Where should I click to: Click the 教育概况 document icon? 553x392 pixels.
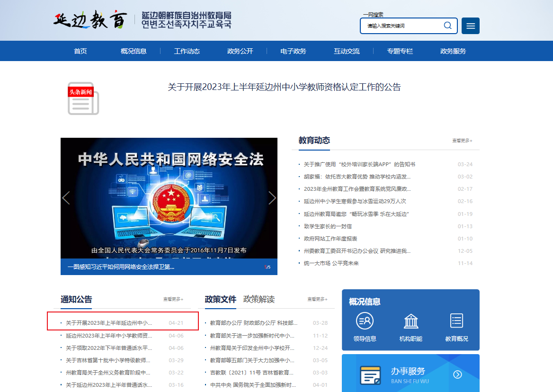[456, 321]
